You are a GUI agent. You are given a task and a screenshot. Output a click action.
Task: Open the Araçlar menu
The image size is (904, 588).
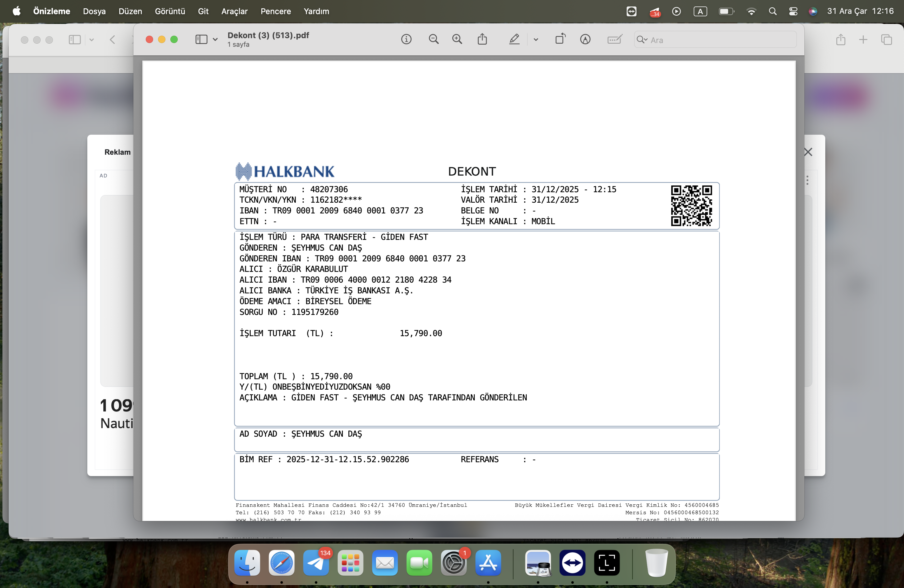(x=234, y=11)
